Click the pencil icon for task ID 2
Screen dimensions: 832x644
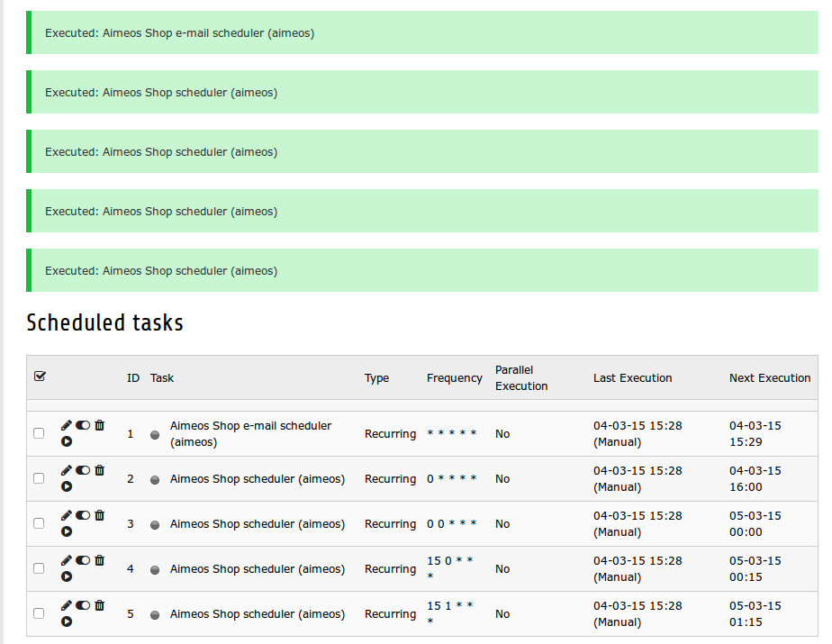67,470
